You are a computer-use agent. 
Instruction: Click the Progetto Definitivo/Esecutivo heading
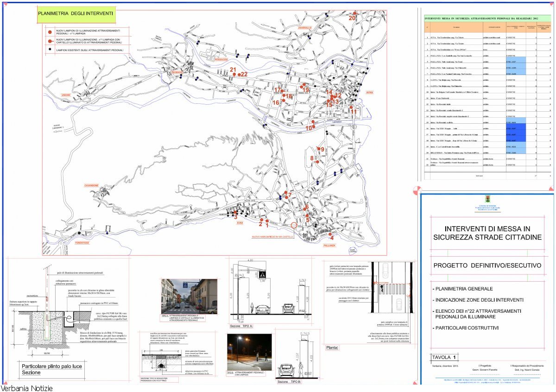tap(487, 266)
